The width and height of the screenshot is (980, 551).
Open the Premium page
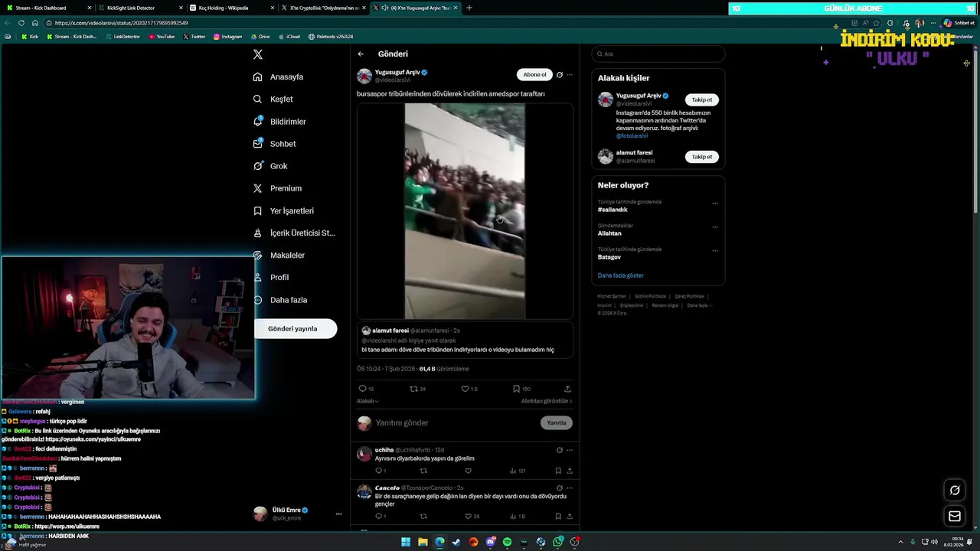point(277,188)
